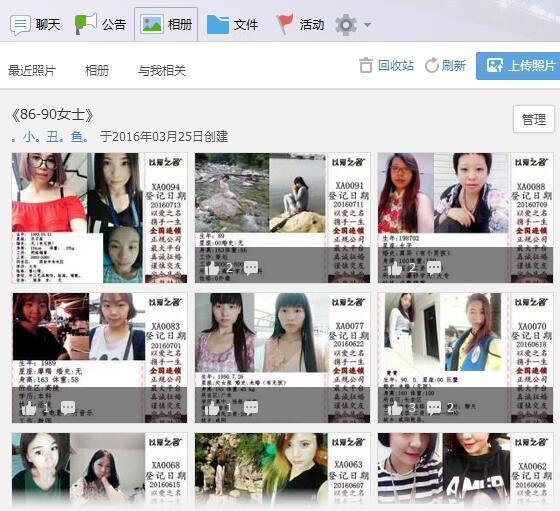Screen dimensions: 560x511
Task: Open the 文件 folder icon
Action: click(x=218, y=24)
